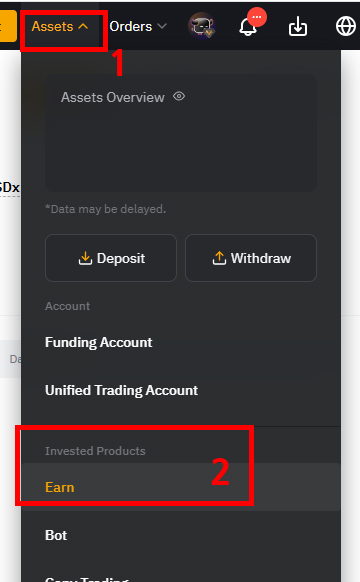
Task: Open the language globe icon
Action: coord(346,27)
